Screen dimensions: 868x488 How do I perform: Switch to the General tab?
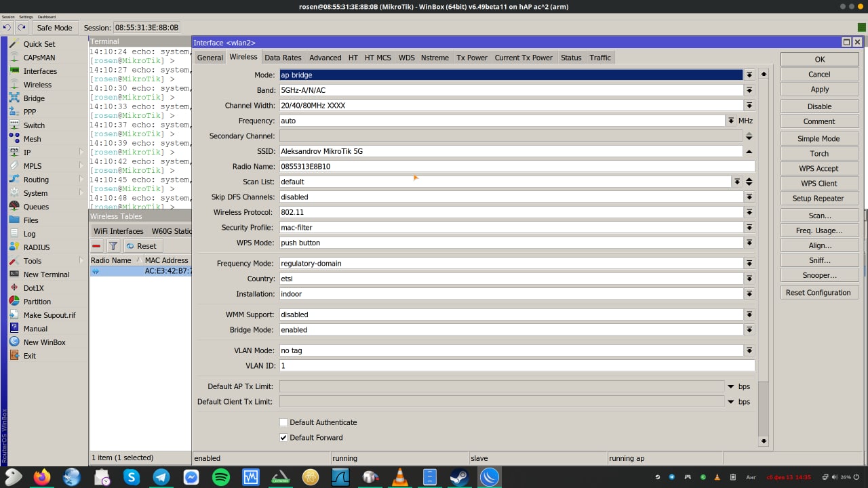click(x=210, y=58)
